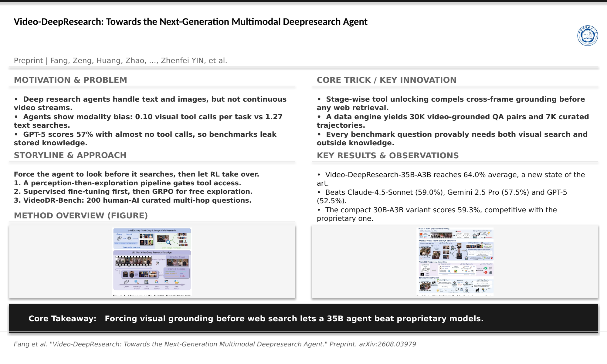The width and height of the screenshot is (607, 364).
Task: Click the round university seal logo
Action: 588,35
